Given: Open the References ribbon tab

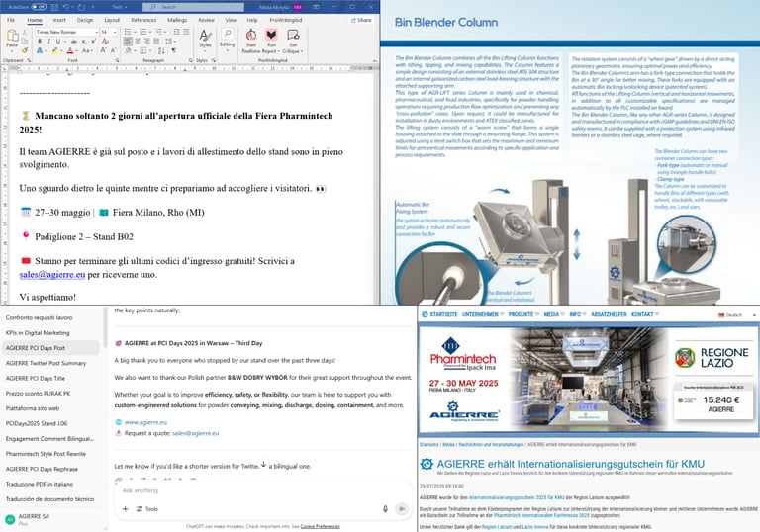Looking at the screenshot, I should point(143,20).
